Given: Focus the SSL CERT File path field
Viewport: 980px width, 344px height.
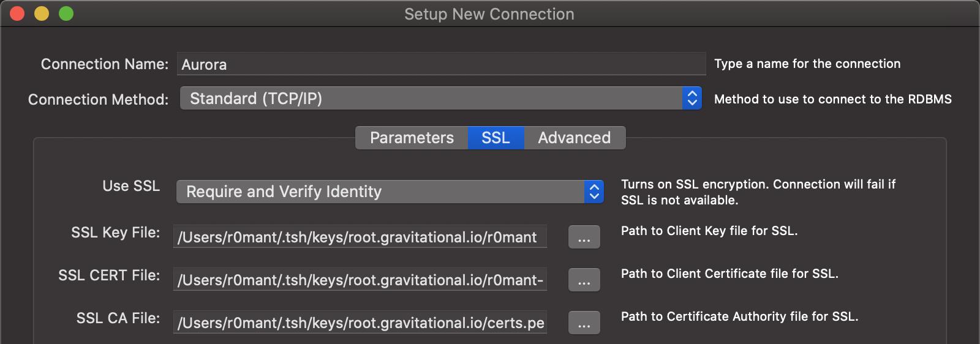Looking at the screenshot, I should (x=360, y=280).
